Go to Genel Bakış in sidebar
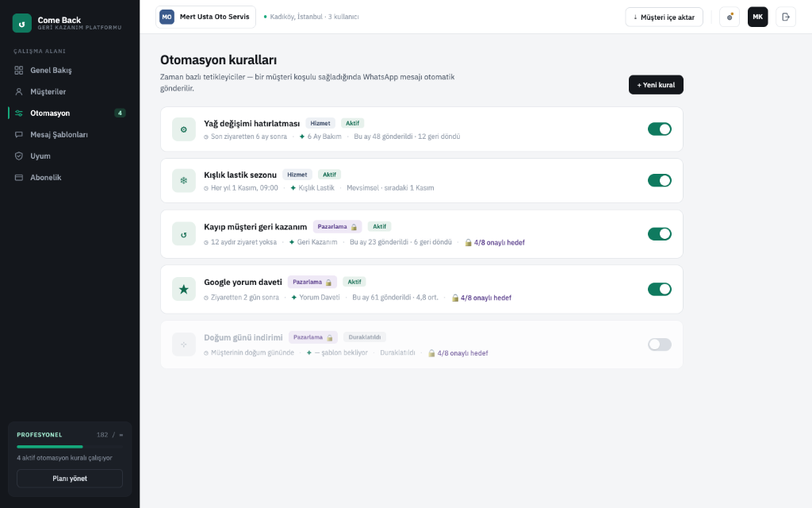 pos(70,70)
